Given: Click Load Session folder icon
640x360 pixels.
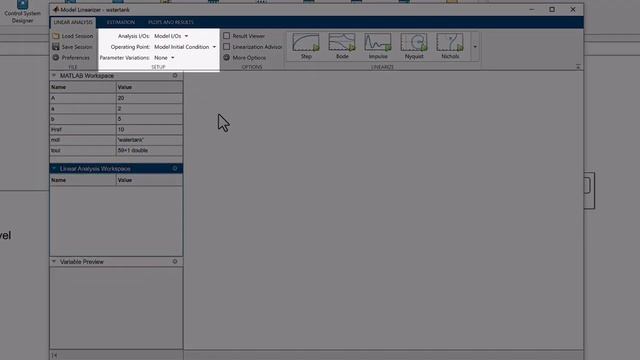Looking at the screenshot, I should pos(56,36).
